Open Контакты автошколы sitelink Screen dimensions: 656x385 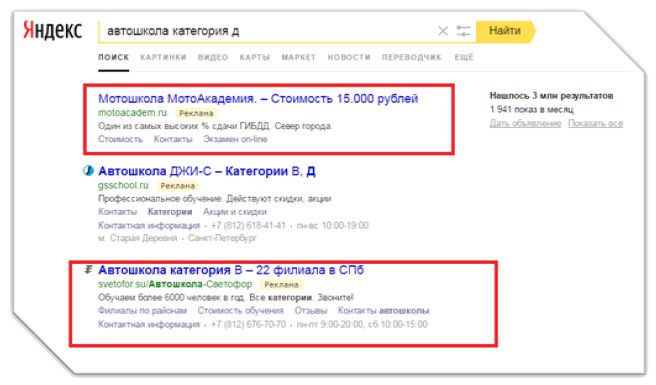(x=383, y=311)
